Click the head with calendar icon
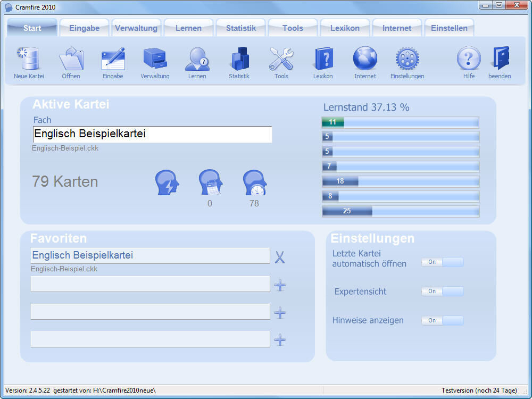 pos(211,182)
